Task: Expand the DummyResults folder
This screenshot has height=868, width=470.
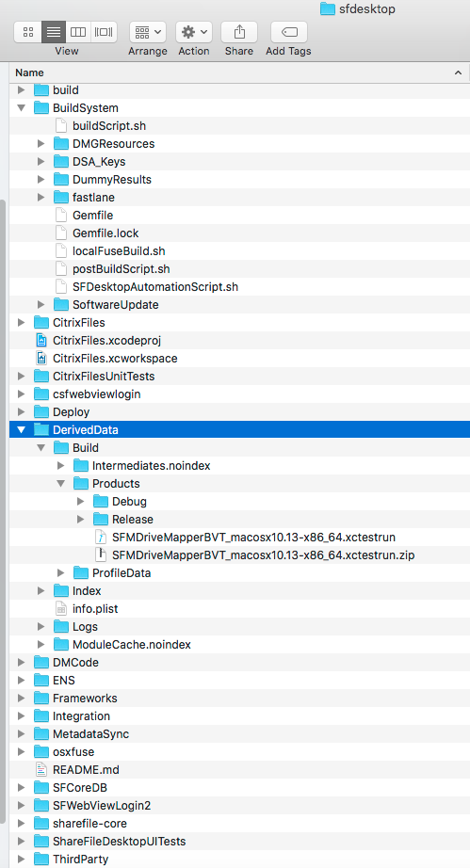Action: (41, 180)
